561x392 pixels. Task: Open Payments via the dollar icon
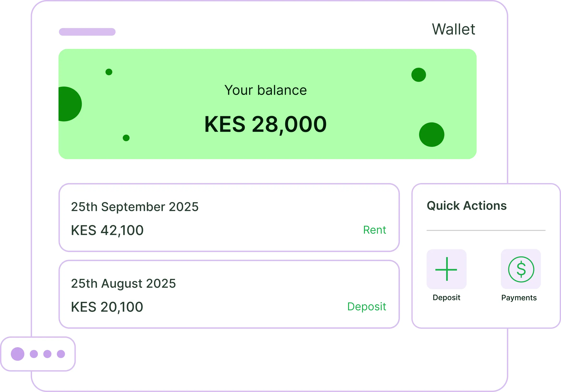coord(521,269)
